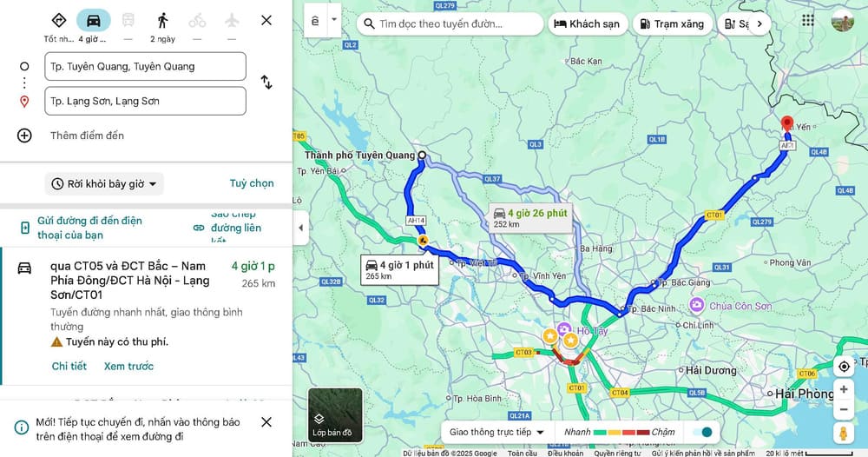Click the Tuyên Quang origin circle marker

pos(422,156)
